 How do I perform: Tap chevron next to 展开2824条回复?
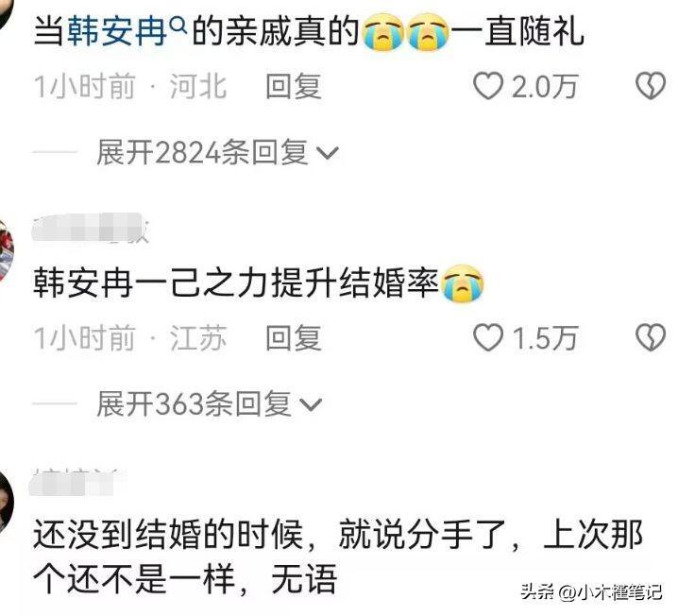[328, 153]
